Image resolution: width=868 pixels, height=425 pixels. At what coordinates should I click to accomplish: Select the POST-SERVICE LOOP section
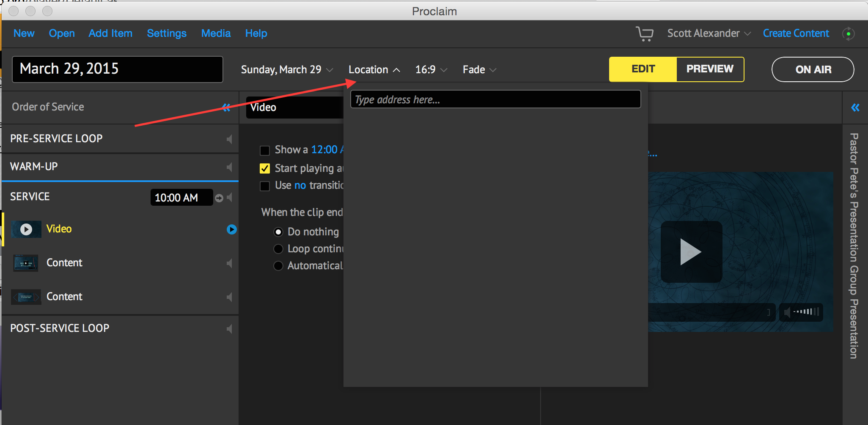point(120,328)
